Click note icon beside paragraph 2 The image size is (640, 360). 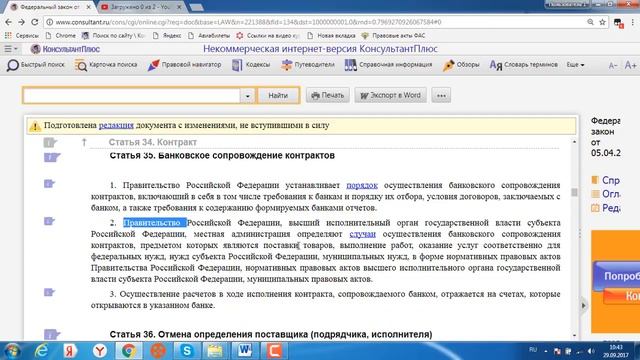pyautogui.click(x=49, y=221)
